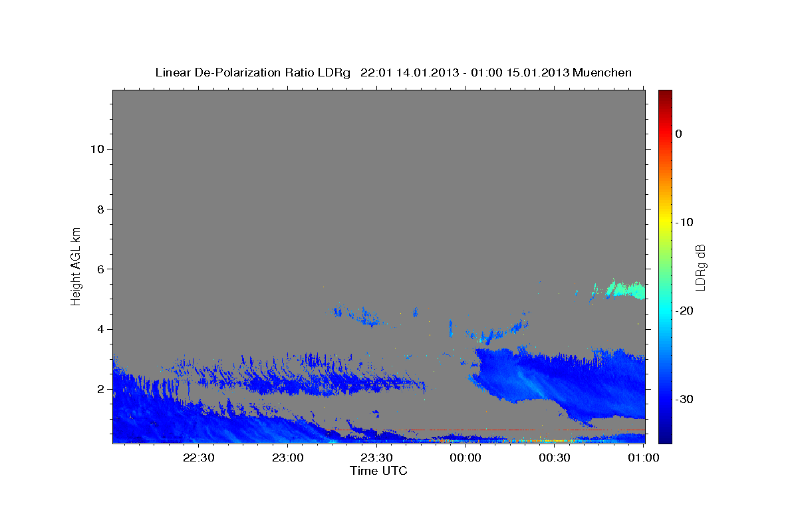
Task: Click the colorbar tick label -30
Action: [684, 399]
